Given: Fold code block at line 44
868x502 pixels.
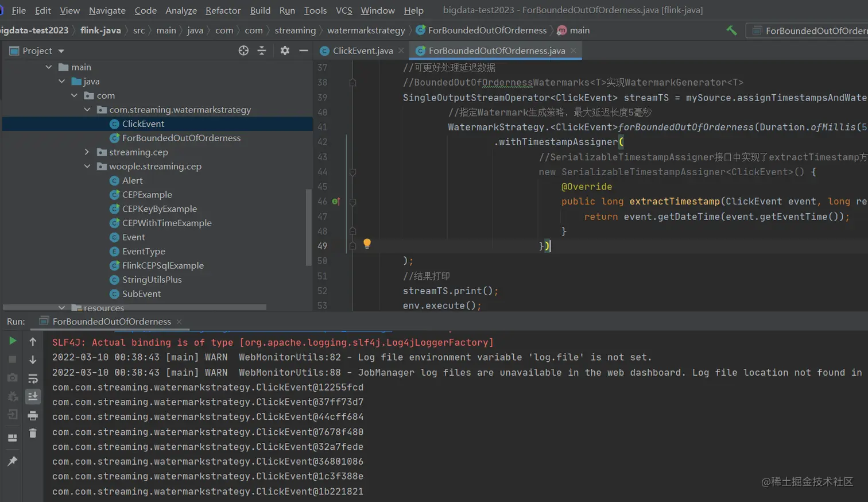Looking at the screenshot, I should pos(352,172).
